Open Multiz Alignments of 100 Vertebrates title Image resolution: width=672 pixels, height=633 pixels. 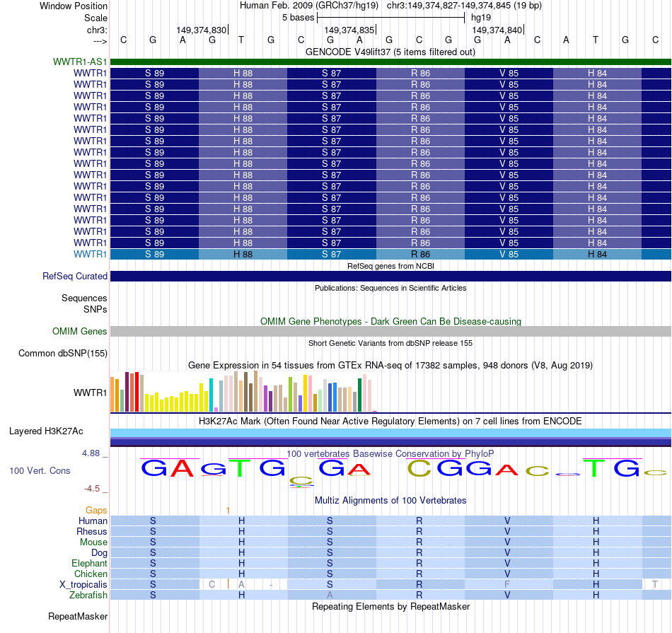coord(390,500)
